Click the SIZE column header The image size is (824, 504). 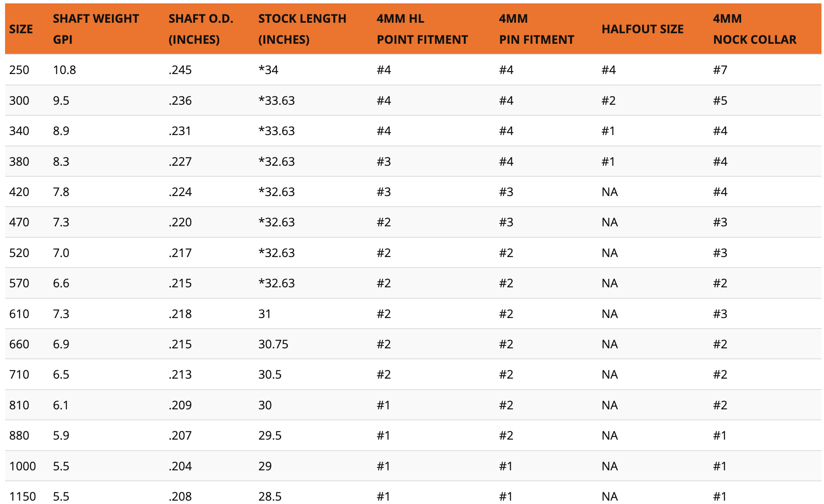tap(21, 29)
